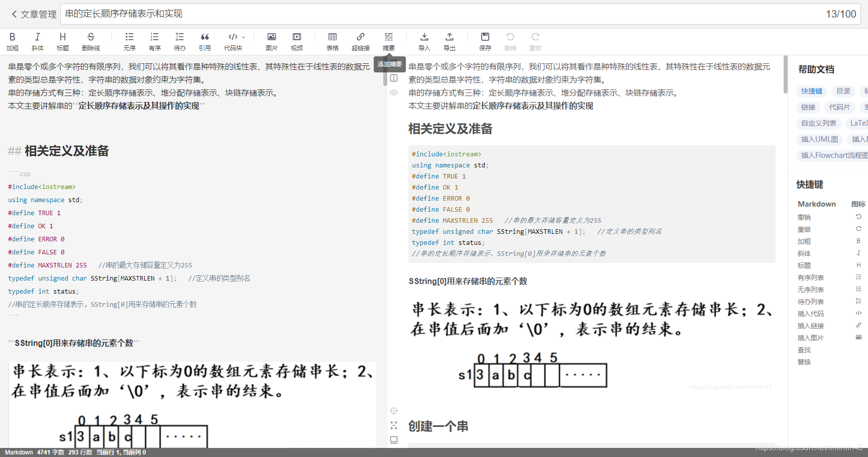Toggle fullscreen editing icon
The height and width of the screenshot is (457, 868).
[x=394, y=425]
